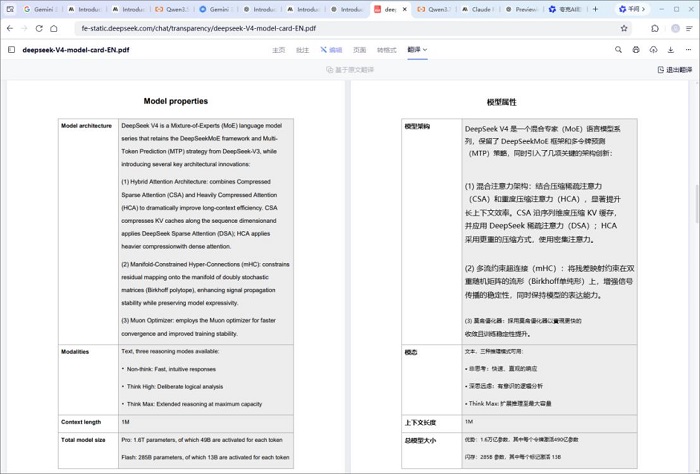Click 退出翻译 to exit translation

675,70
